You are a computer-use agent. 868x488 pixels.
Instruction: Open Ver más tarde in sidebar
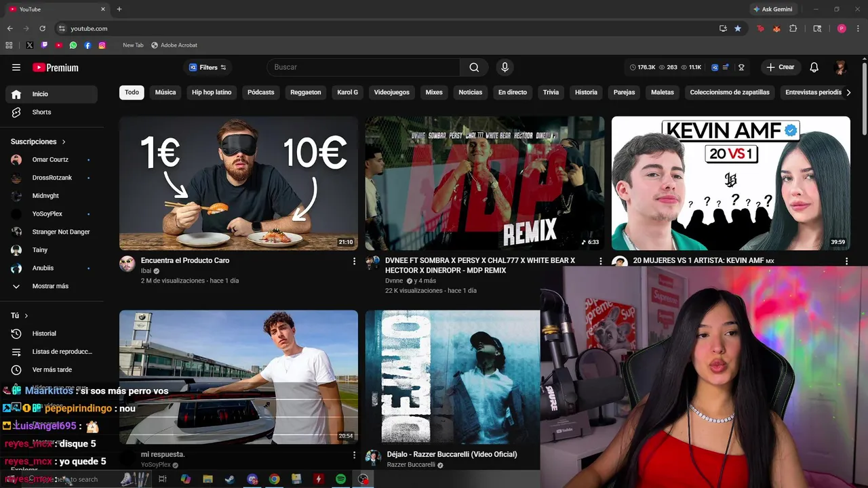pyautogui.click(x=52, y=369)
